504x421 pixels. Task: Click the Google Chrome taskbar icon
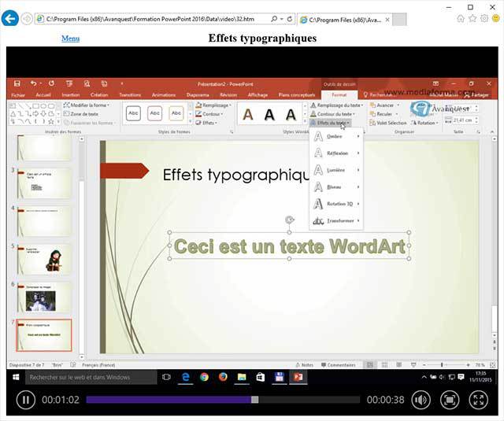click(x=203, y=378)
